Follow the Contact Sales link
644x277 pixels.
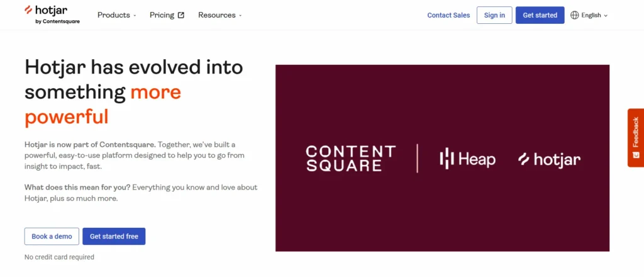(x=448, y=15)
